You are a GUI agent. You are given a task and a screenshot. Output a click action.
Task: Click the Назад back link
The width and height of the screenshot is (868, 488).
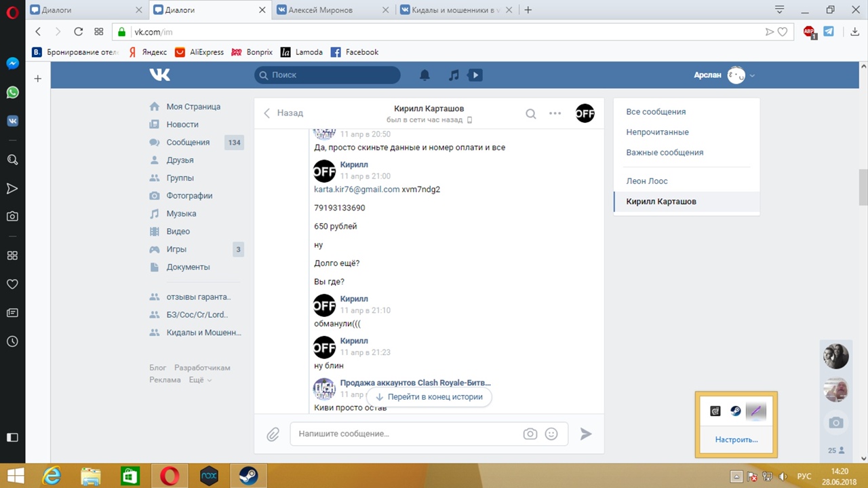click(283, 113)
